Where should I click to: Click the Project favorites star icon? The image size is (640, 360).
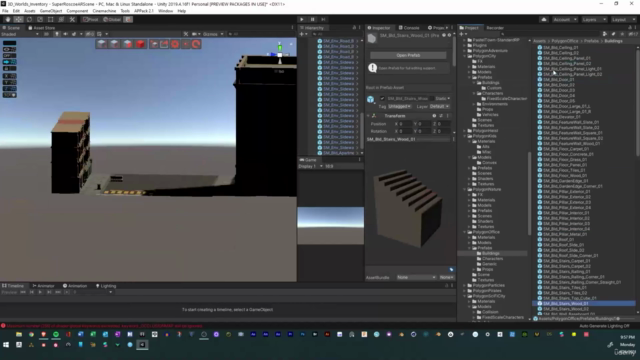click(x=622, y=34)
